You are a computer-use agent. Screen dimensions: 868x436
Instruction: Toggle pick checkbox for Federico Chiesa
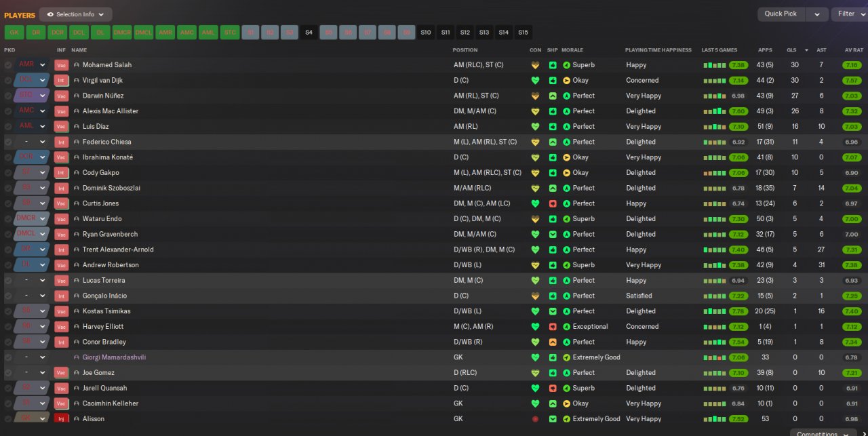click(8, 142)
